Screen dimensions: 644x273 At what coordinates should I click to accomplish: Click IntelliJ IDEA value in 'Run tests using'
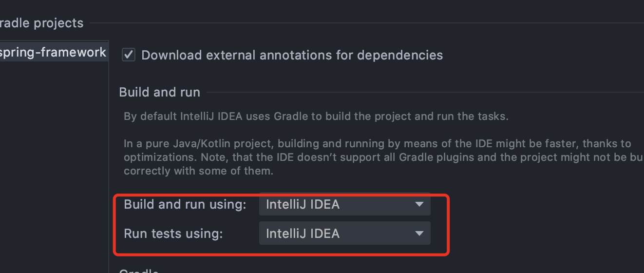[303, 234]
